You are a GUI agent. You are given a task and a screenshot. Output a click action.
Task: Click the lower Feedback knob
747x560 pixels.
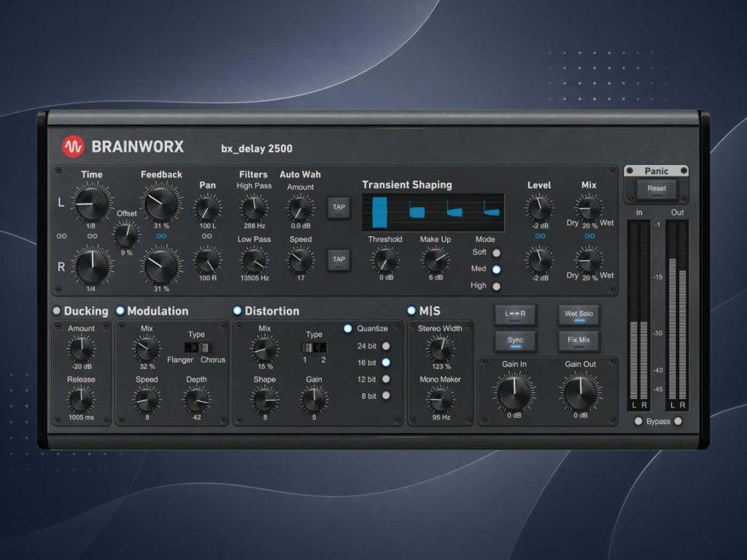click(x=161, y=265)
